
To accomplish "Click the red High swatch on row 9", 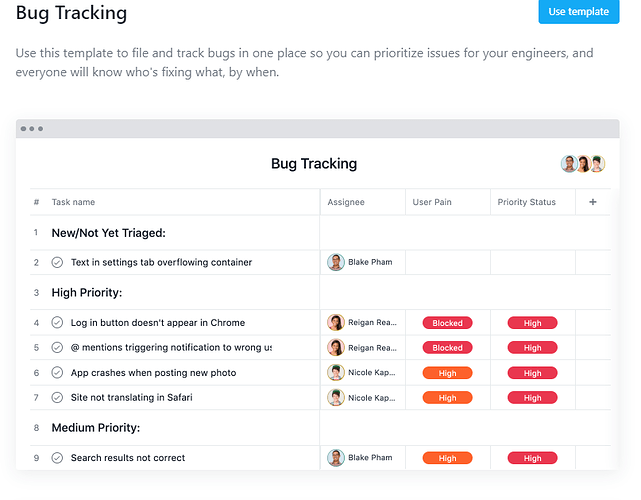I will coord(532,458).
